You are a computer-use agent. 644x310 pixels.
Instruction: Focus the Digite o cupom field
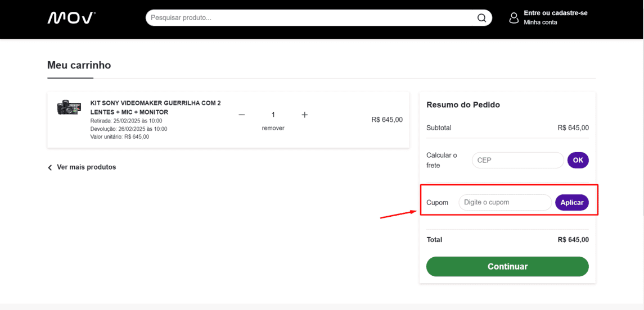505,203
